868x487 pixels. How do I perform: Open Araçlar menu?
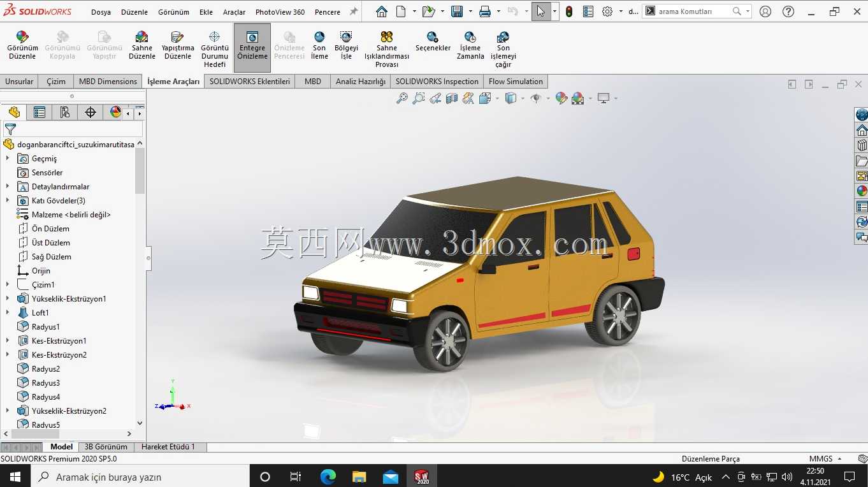[234, 12]
